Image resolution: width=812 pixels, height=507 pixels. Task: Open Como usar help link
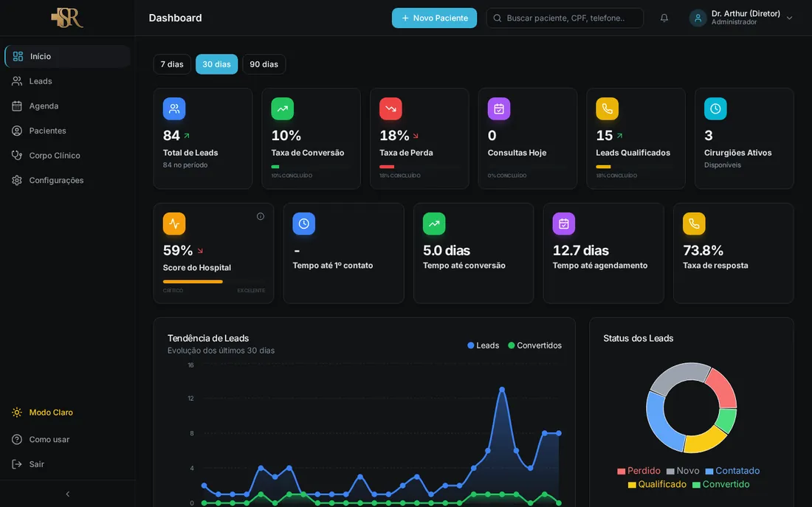click(67, 440)
